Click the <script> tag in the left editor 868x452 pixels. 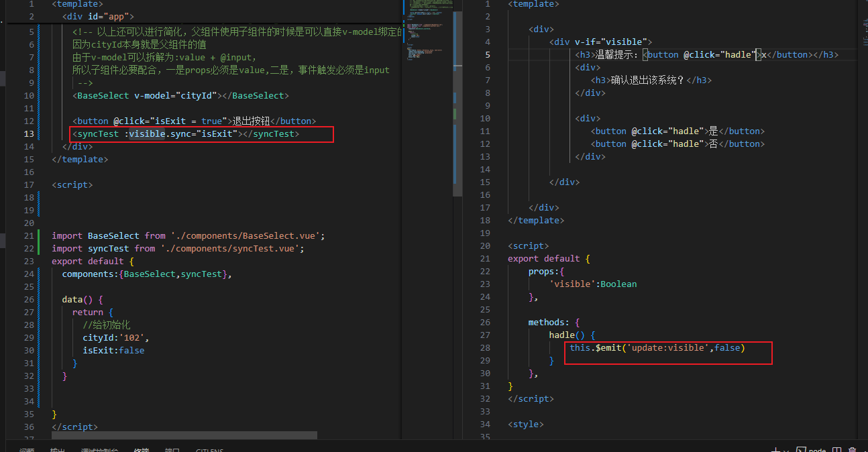72,185
